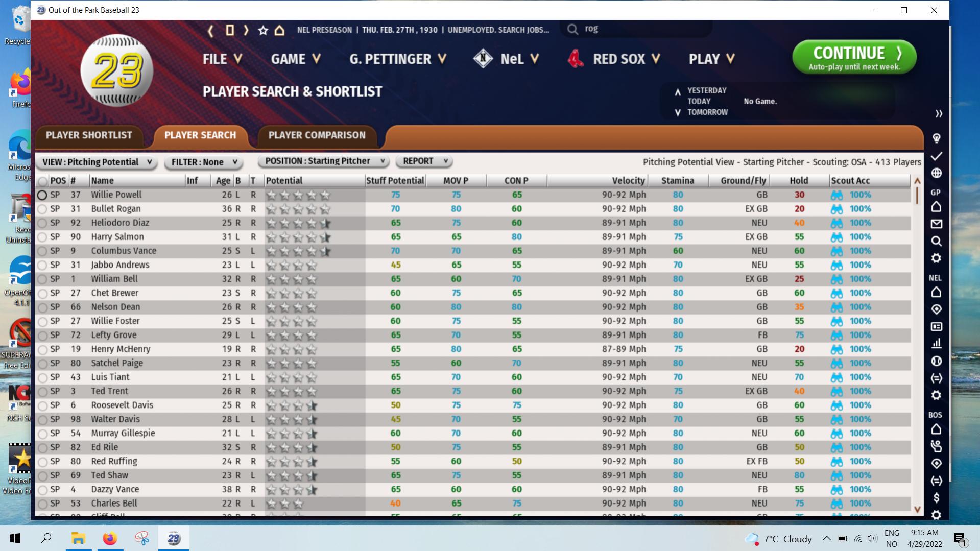980x551 pixels.
Task: Click the NeL league logo in the menu bar
Action: 483,59
